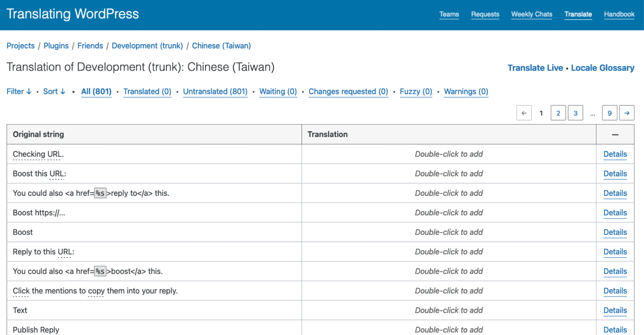Click translation cell for Boost https://... row

click(449, 213)
